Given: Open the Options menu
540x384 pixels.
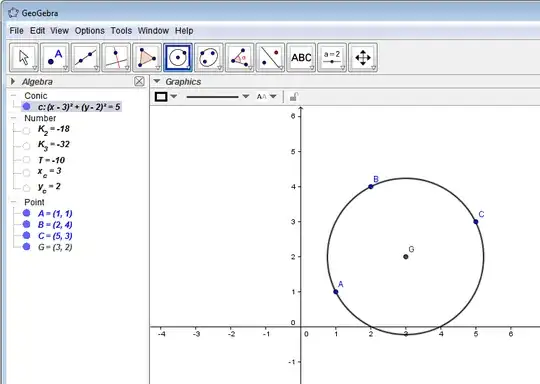Looking at the screenshot, I should [90, 31].
